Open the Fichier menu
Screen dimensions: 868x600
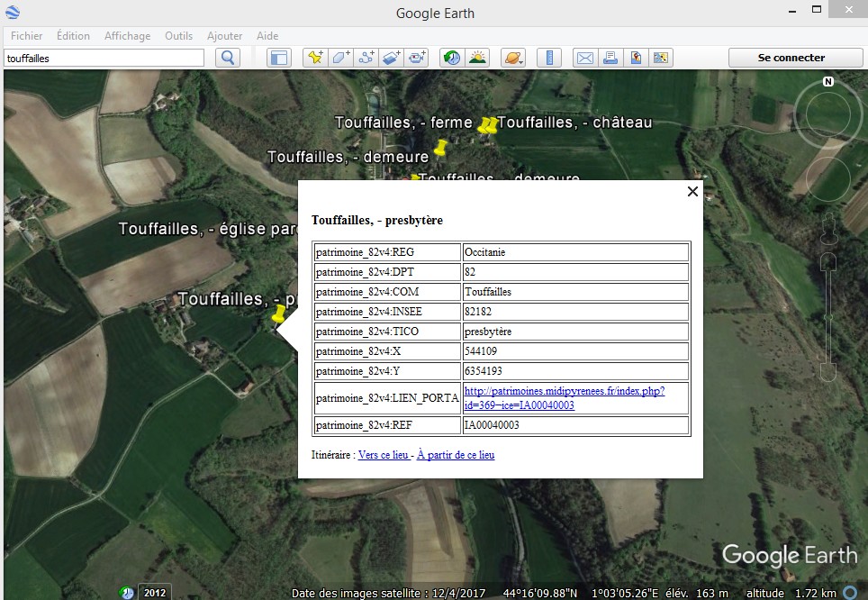tap(27, 36)
